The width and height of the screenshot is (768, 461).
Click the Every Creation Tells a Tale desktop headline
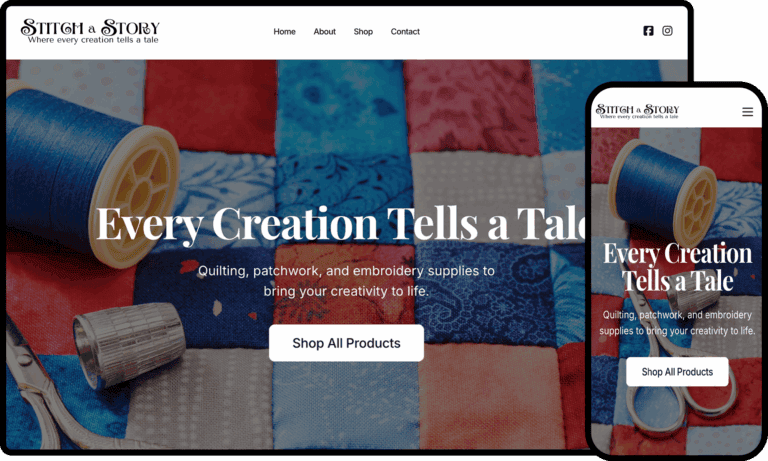[341, 225]
